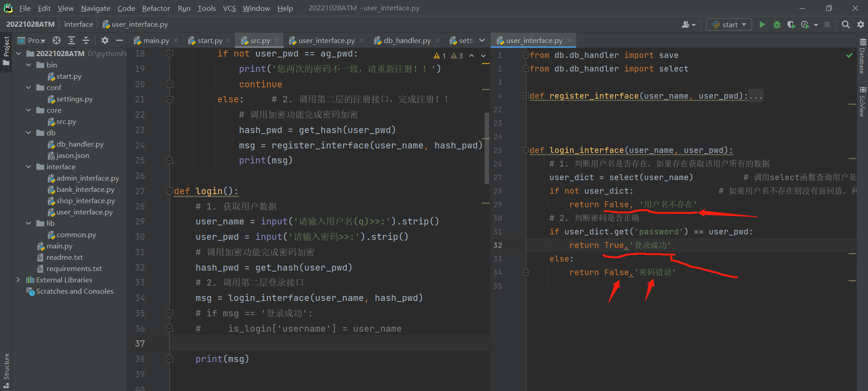This screenshot has height=391, width=868.
Task: Click the green inspection checkmark in right editor
Action: coord(849,55)
